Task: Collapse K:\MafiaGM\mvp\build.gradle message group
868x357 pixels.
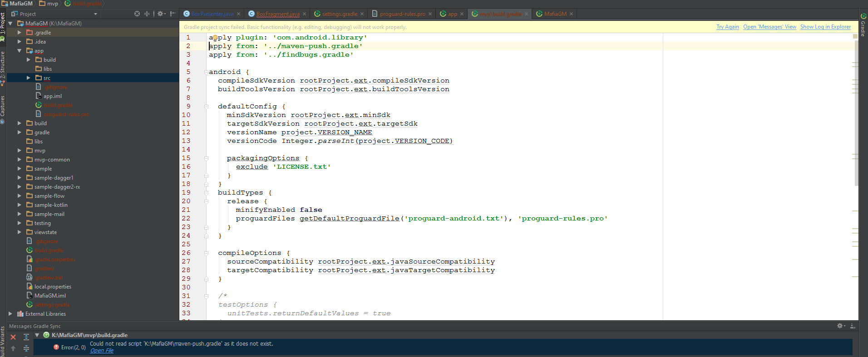Action: coord(37,335)
